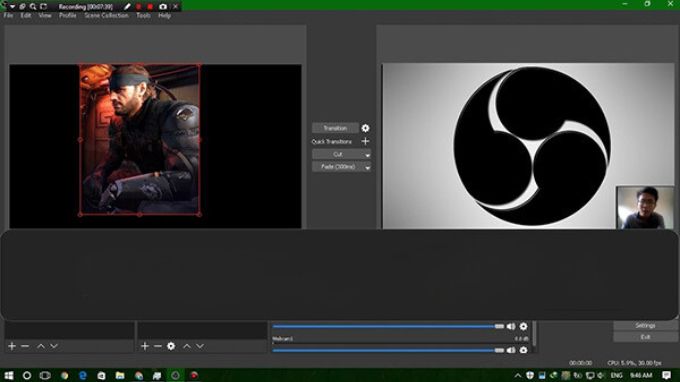Viewport: 680px width, 382px height.
Task: Open source properties with the gear icon
Action: click(171, 346)
